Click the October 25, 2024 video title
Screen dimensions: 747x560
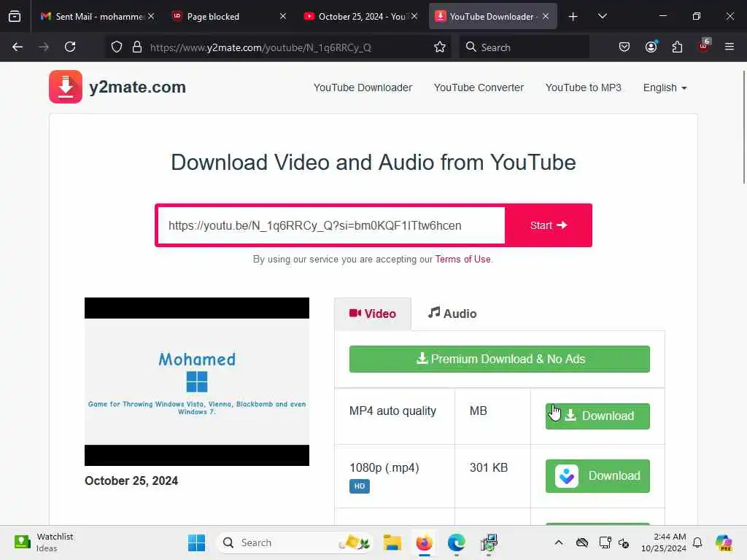pyautogui.click(x=131, y=481)
